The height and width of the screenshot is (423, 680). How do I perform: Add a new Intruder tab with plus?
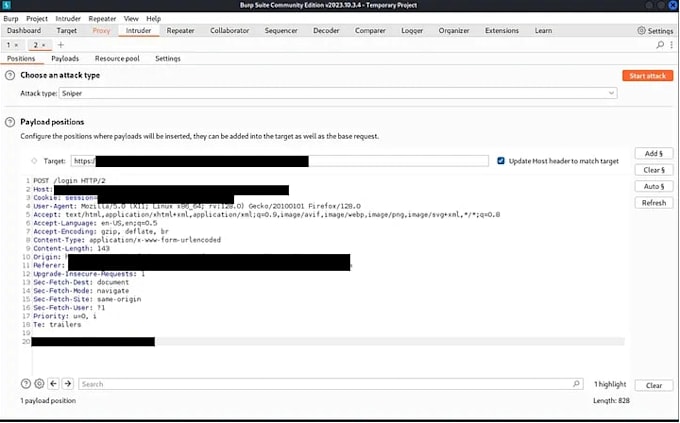click(61, 45)
